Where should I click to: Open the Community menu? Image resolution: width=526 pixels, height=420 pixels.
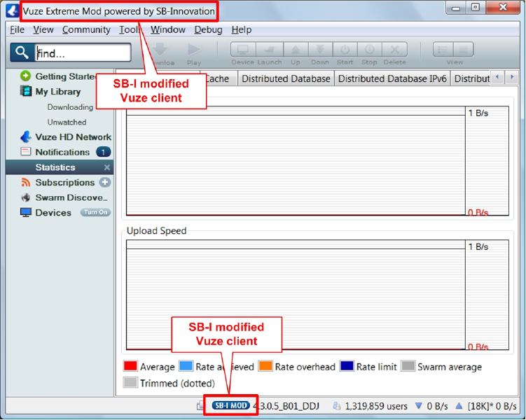coord(86,30)
